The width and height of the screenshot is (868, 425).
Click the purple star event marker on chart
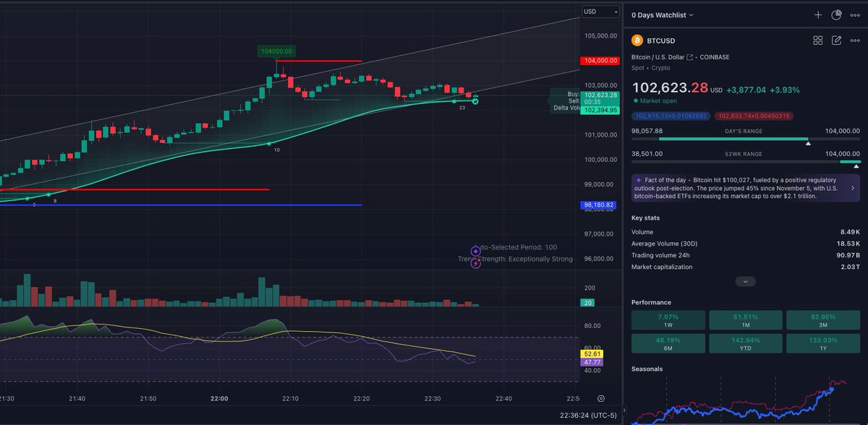tap(475, 252)
